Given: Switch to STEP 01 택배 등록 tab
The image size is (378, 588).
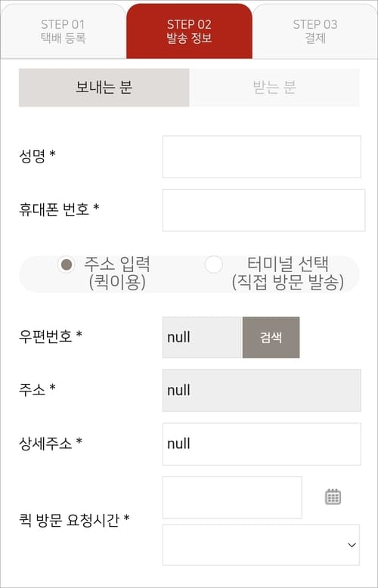Looking at the screenshot, I should tap(64, 31).
